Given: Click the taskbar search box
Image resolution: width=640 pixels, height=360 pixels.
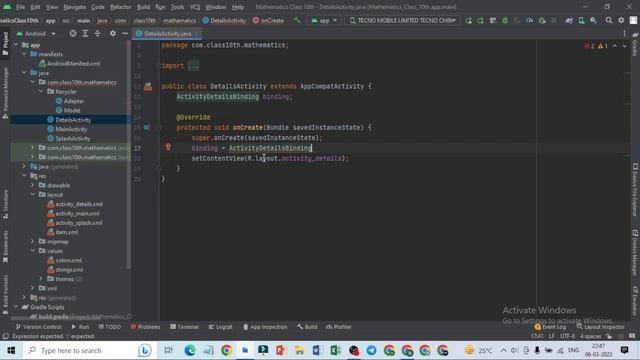Looking at the screenshot, I should [x=89, y=351].
